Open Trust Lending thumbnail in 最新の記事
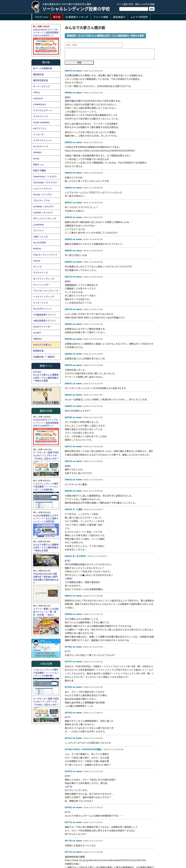Viewport: 186px width, 868px height. 46,500
